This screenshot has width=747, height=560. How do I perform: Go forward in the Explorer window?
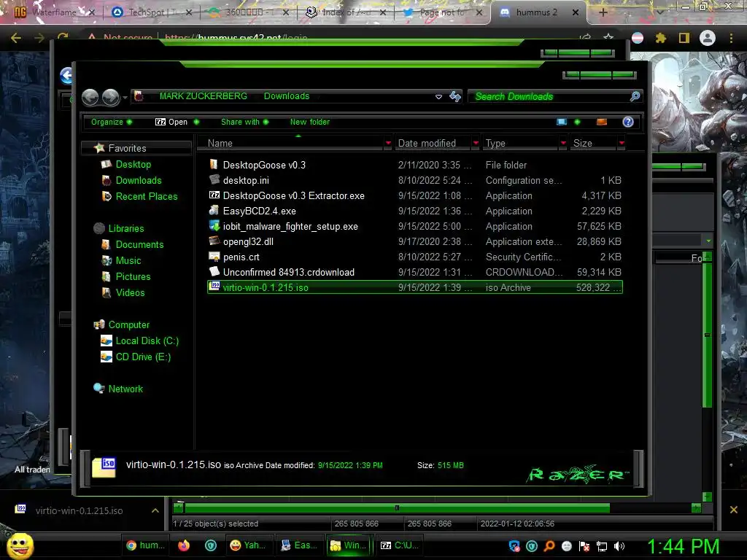pos(111,97)
